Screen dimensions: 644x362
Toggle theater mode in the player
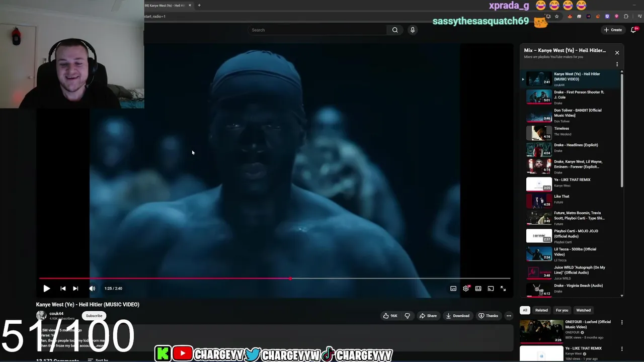(478, 289)
